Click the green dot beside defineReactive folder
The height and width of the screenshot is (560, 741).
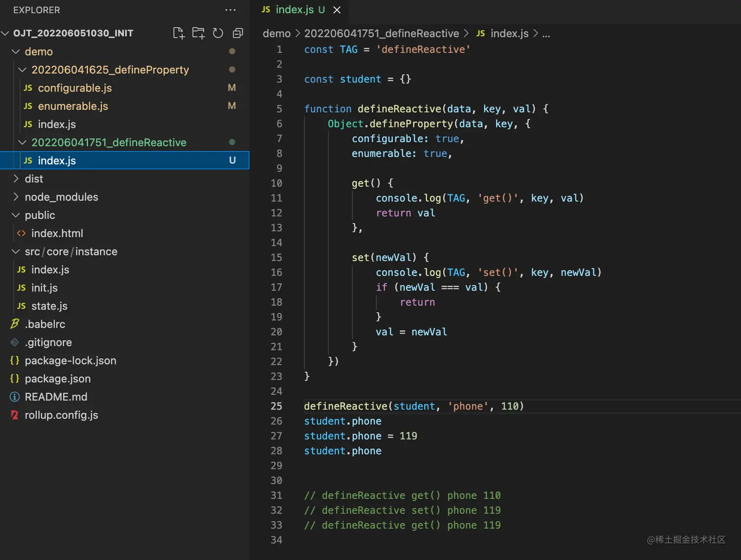coord(232,142)
